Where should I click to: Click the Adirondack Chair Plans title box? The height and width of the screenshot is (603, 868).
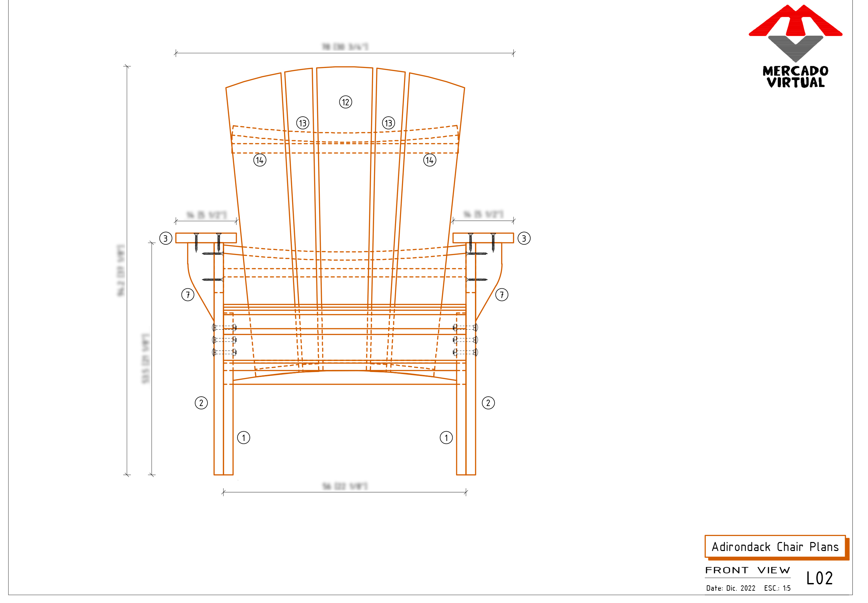click(775, 546)
